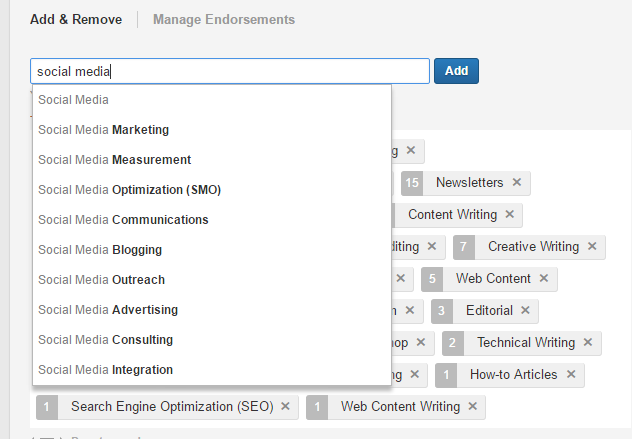Click the Add button
This screenshot has width=632, height=439.
pyautogui.click(x=456, y=71)
